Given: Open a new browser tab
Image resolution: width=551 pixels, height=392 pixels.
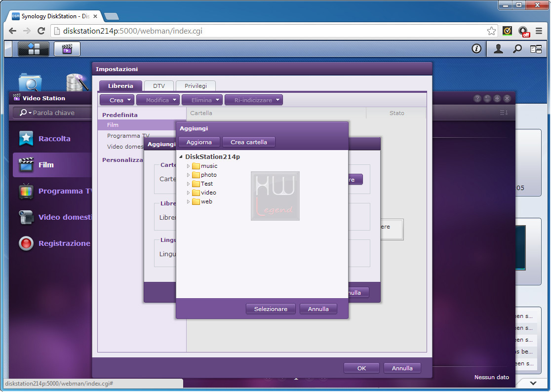Looking at the screenshot, I should click(x=112, y=16).
